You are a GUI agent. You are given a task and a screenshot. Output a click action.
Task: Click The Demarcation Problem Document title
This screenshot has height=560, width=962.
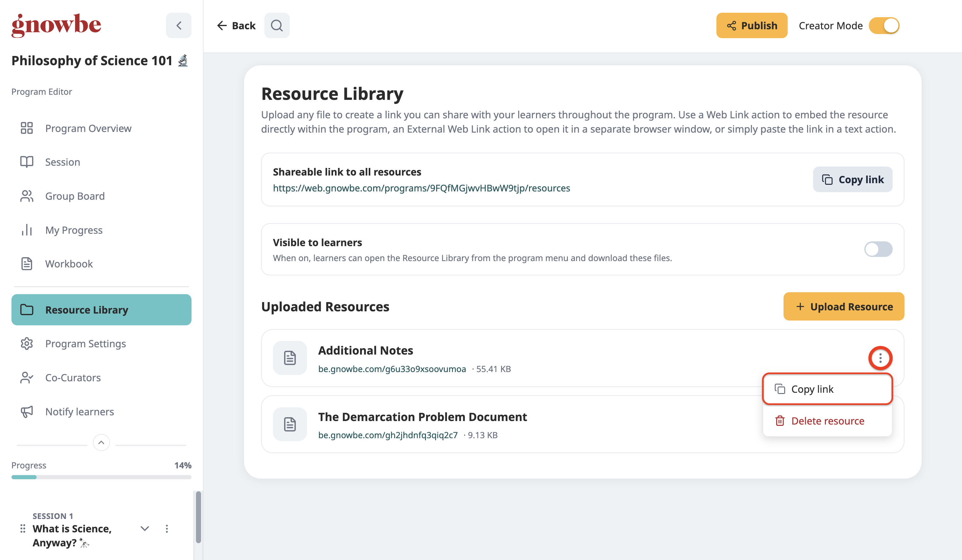point(422,417)
